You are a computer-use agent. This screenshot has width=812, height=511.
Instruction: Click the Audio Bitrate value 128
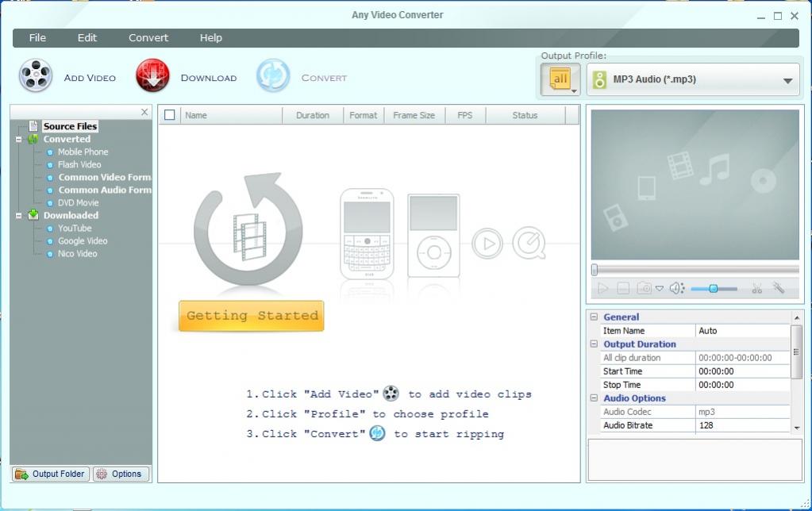point(743,425)
